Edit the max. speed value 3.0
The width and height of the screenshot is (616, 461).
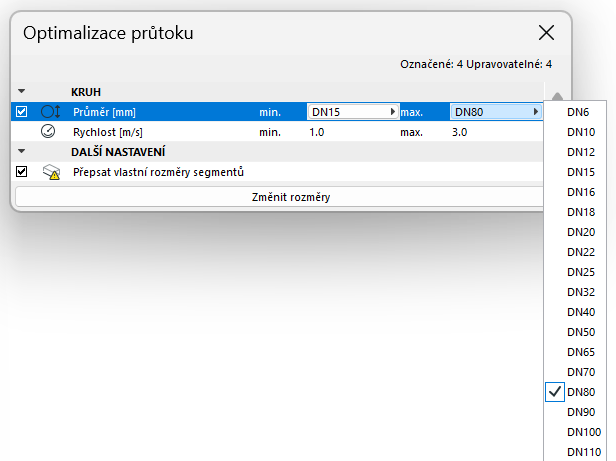pos(459,132)
